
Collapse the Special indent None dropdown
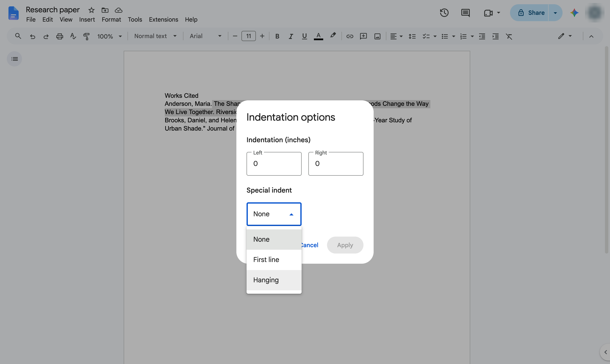point(274,214)
